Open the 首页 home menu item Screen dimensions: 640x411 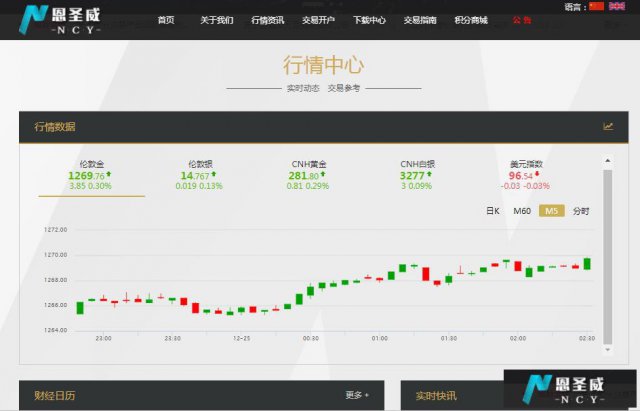[166, 20]
